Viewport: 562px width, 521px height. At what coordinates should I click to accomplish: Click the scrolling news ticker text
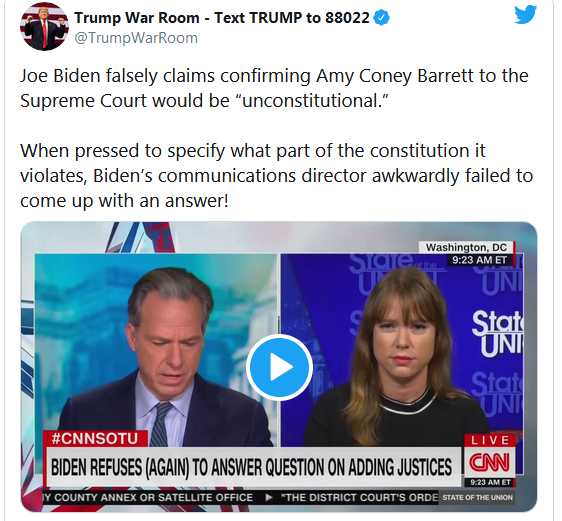click(240, 497)
